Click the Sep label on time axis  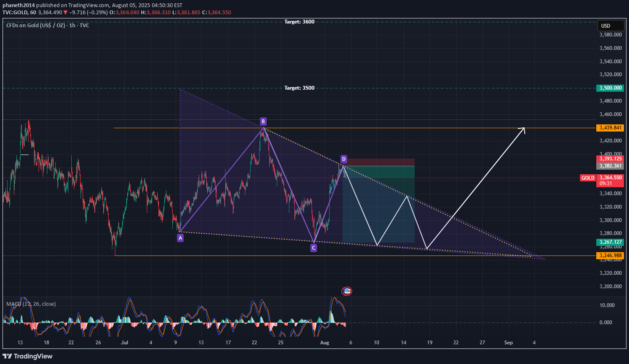(x=508, y=343)
